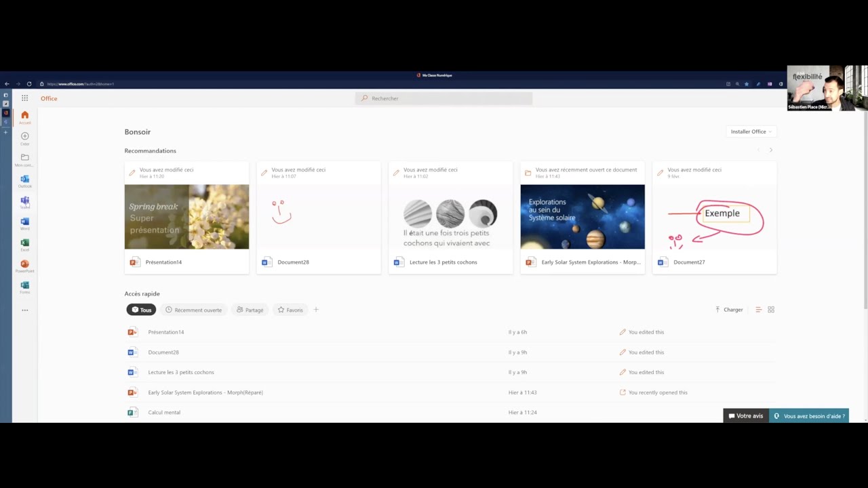
Task: Select the Récemment ouverts filter tab
Action: [194, 310]
